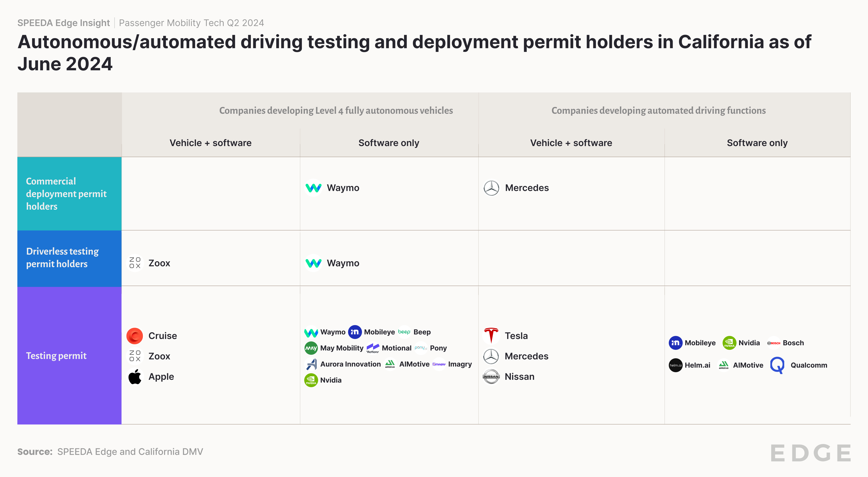Click the Bosch logo
The height and width of the screenshot is (477, 868).
tap(774, 343)
